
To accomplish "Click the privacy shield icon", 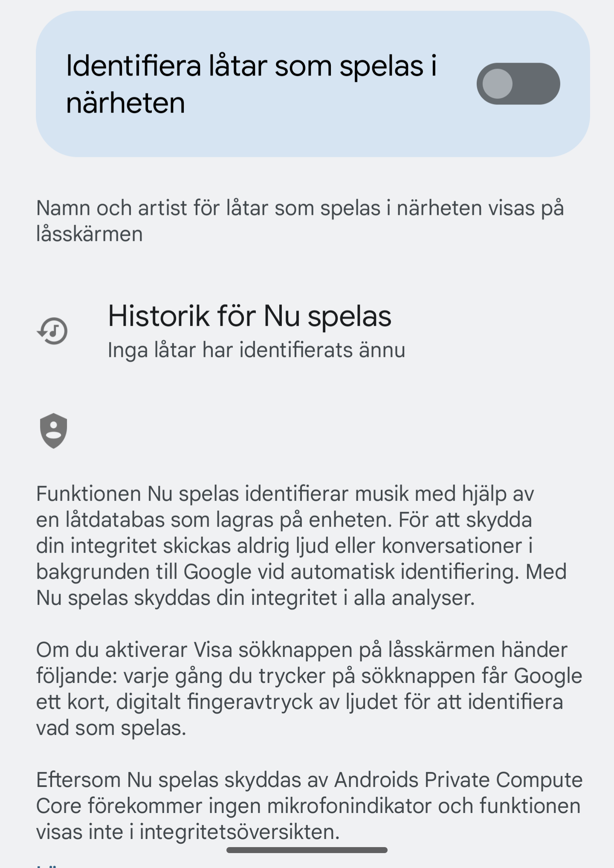I will coord(53,430).
